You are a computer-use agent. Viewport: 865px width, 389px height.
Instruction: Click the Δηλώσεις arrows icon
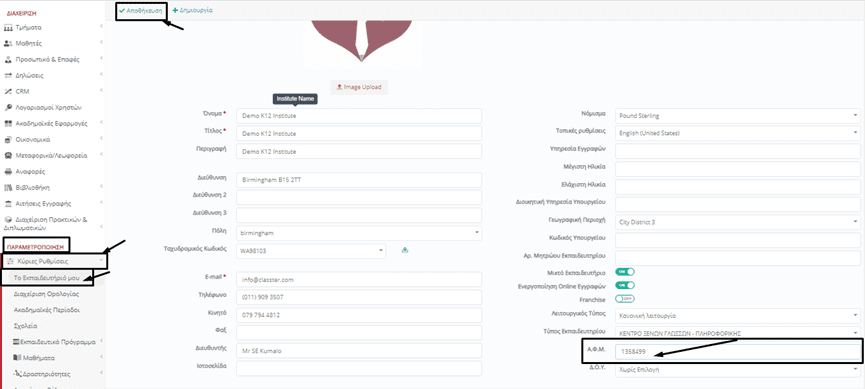coord(8,75)
